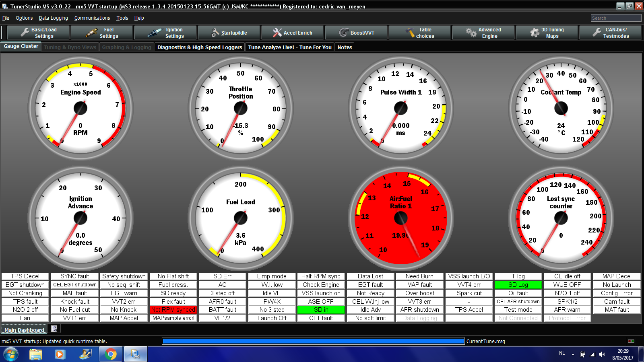Expand the Startup/Idle dropdown menu
Screen dimensions: 644x362
click(229, 33)
